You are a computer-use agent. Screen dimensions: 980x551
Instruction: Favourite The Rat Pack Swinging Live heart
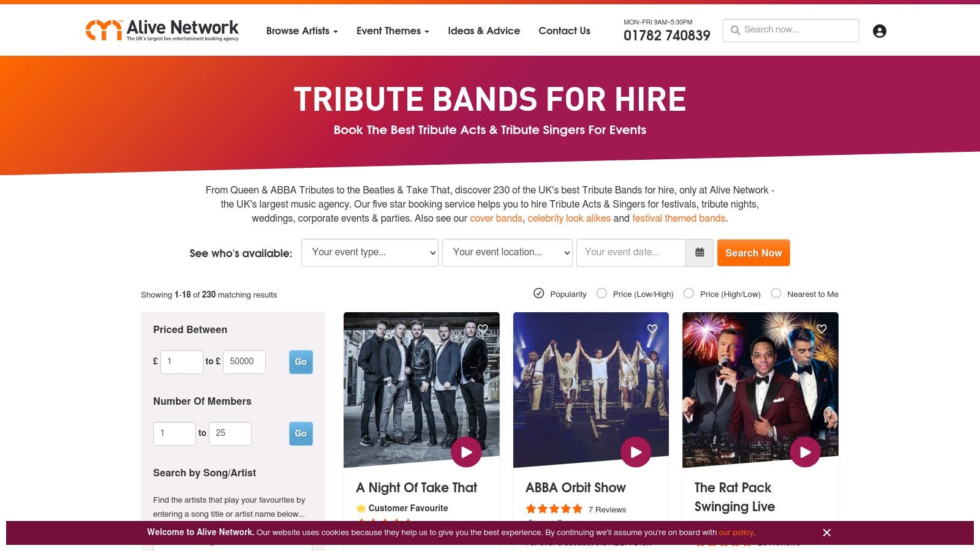pyautogui.click(x=821, y=329)
